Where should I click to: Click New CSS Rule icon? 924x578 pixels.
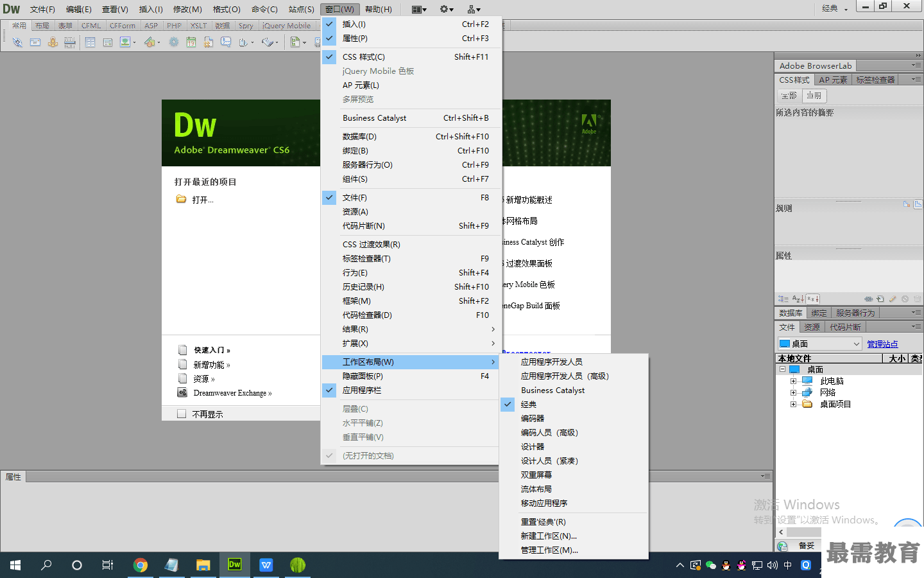coord(880,299)
